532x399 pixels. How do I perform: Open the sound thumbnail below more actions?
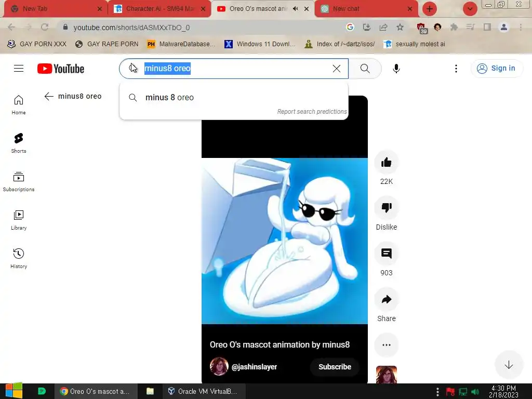click(386, 374)
